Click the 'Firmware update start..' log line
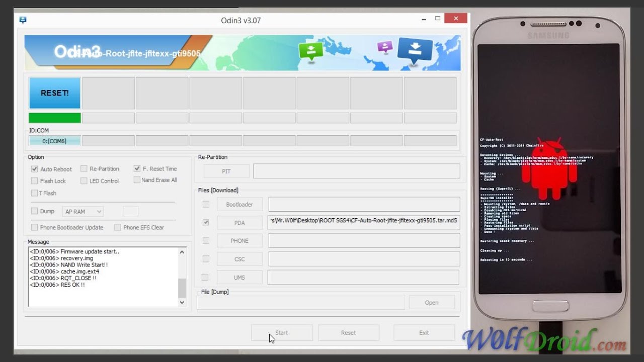The image size is (644, 362). 74,251
